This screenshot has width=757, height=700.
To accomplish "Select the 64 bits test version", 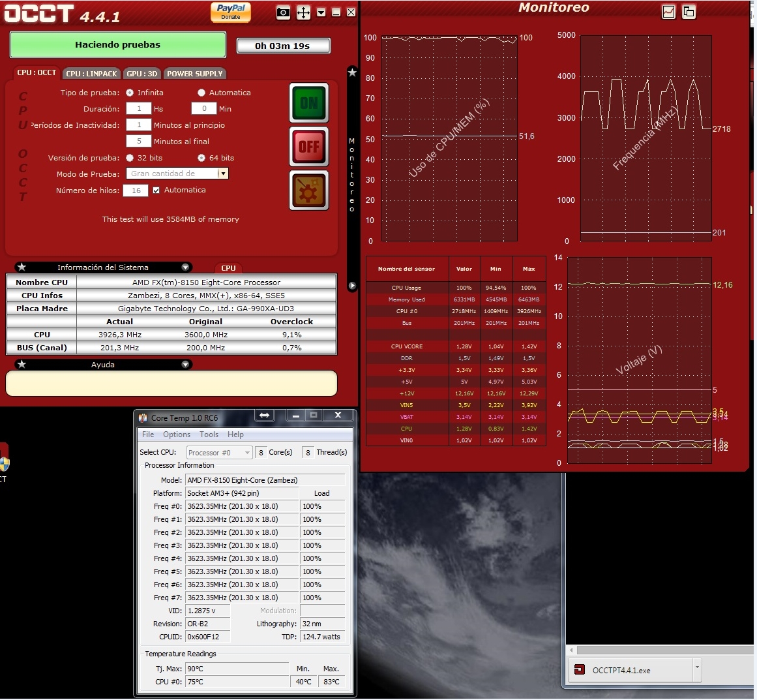I will point(201,158).
